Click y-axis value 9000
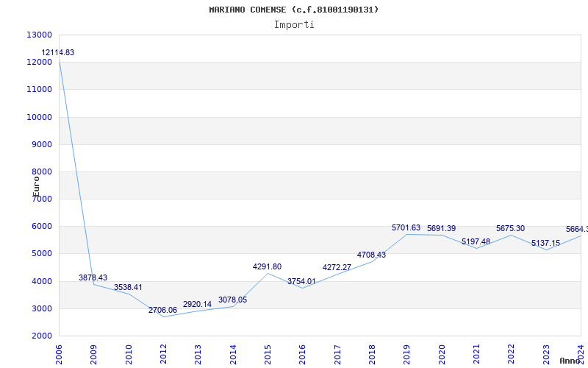Viewport: 588px width, 368px height. 41,144
